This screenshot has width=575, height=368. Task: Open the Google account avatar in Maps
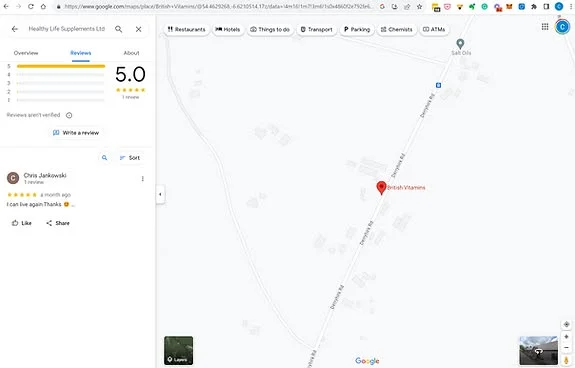[562, 27]
